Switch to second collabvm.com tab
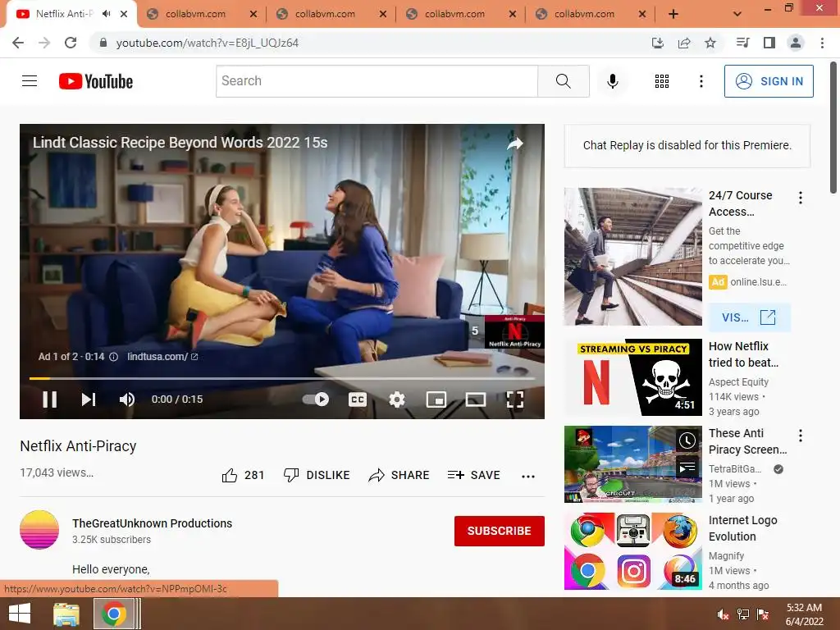The height and width of the screenshot is (630, 840). (325, 14)
